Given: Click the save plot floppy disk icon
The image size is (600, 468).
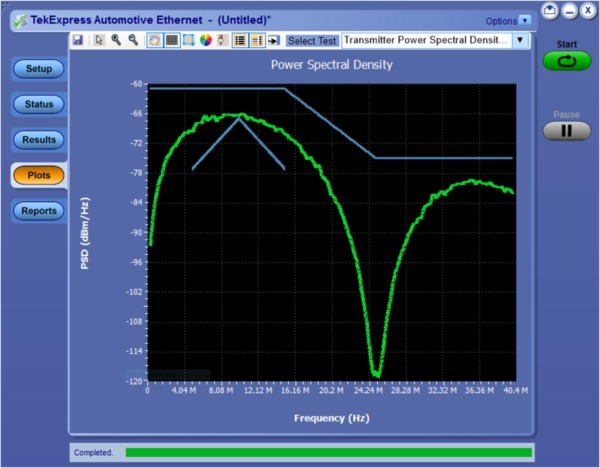Looking at the screenshot, I should pyautogui.click(x=78, y=41).
